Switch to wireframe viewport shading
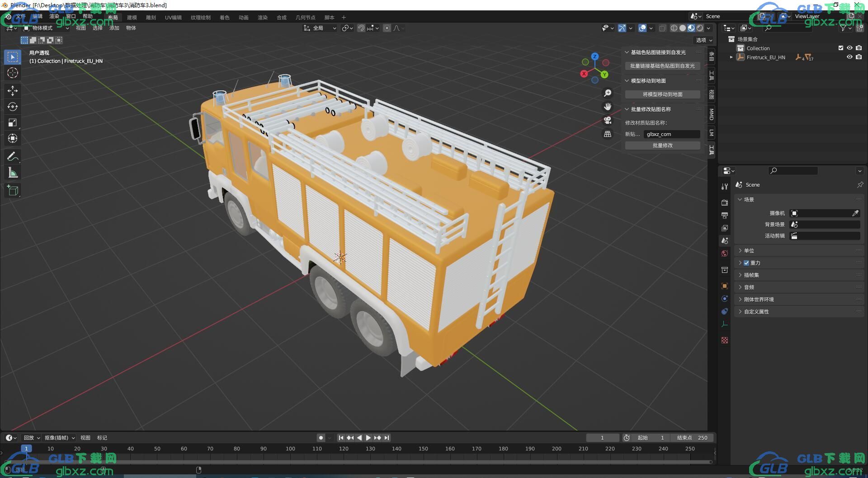Viewport: 868px width, 478px height. coord(674,28)
